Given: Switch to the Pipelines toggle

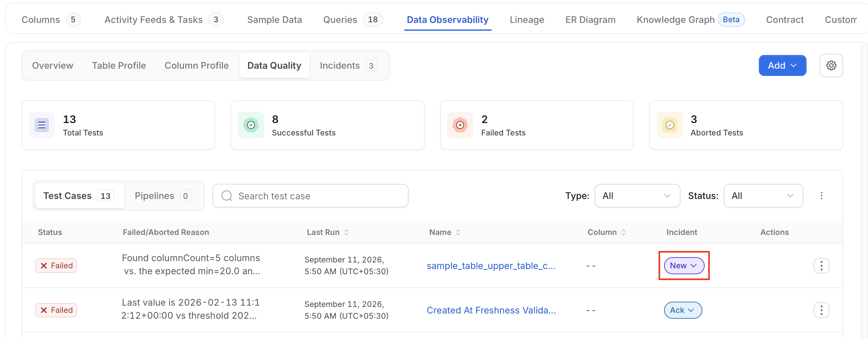Looking at the screenshot, I should (163, 196).
